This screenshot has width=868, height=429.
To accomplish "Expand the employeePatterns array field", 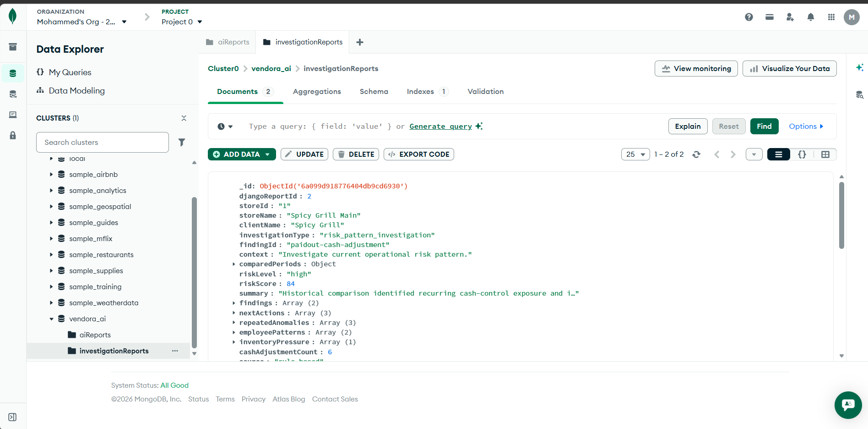I will click(234, 332).
